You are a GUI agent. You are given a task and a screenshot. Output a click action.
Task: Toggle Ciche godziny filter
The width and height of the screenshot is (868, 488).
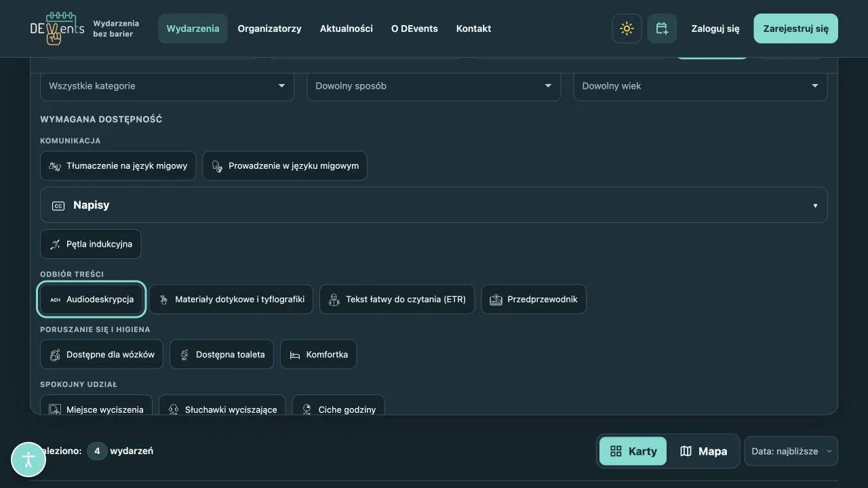pyautogui.click(x=338, y=405)
